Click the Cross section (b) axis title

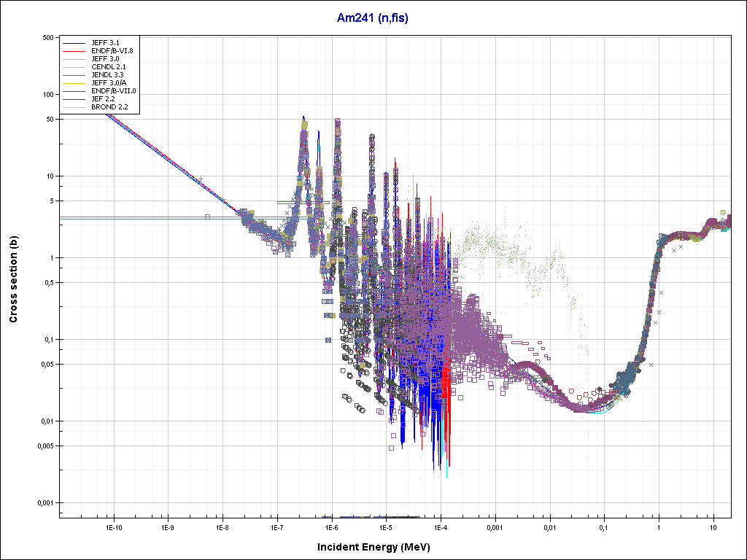[13, 279]
